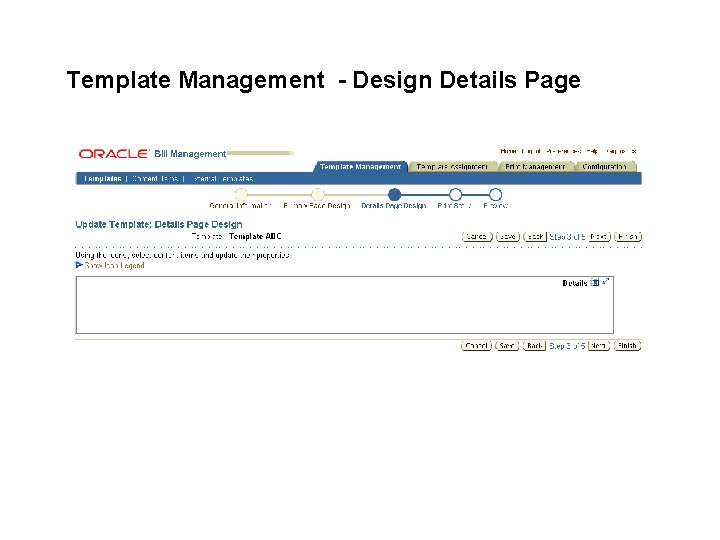Open the Print Management tab
Viewport: 720px width, 540px height.
point(535,167)
